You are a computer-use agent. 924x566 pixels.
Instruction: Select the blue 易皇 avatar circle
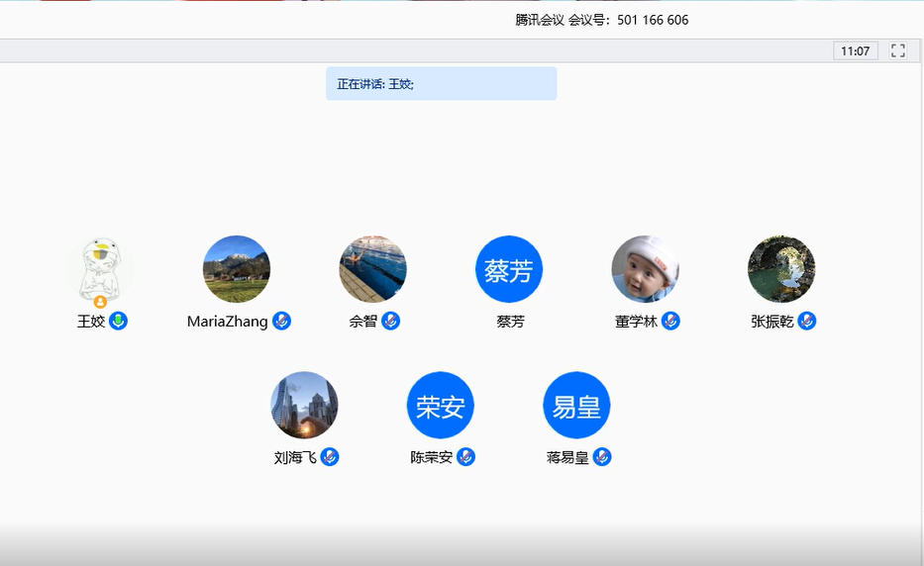click(576, 406)
